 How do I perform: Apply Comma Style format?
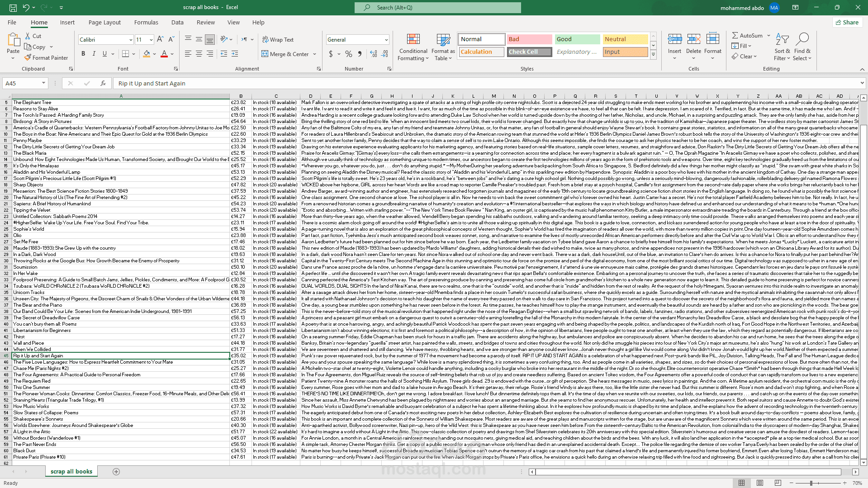coord(360,54)
